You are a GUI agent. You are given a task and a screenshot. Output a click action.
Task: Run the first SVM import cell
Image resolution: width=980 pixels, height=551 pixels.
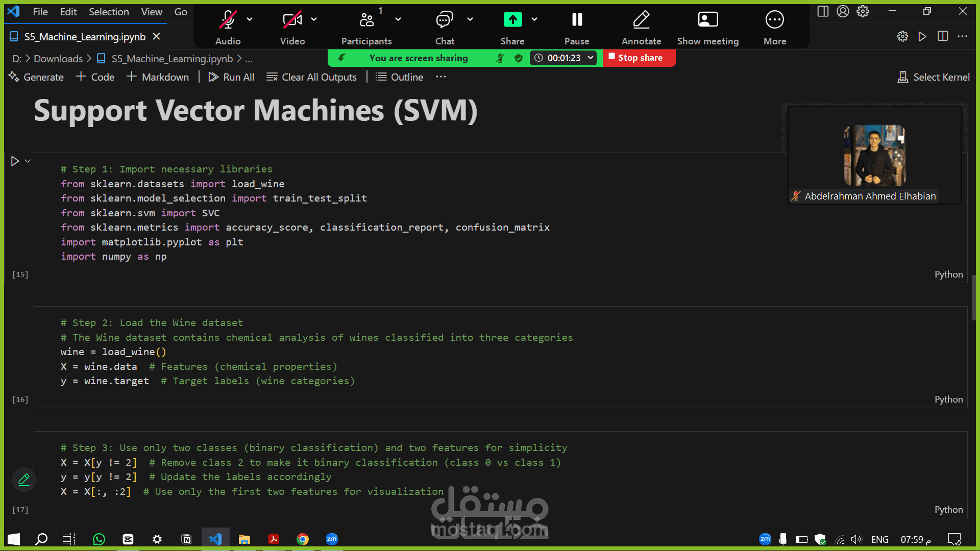pyautogui.click(x=15, y=161)
